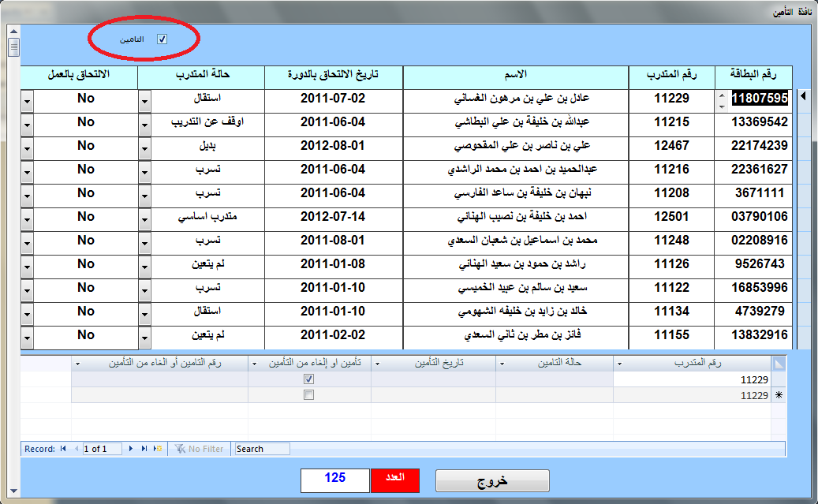Go to previous record arrow icon
This screenshot has width=818, height=504.
(77, 449)
